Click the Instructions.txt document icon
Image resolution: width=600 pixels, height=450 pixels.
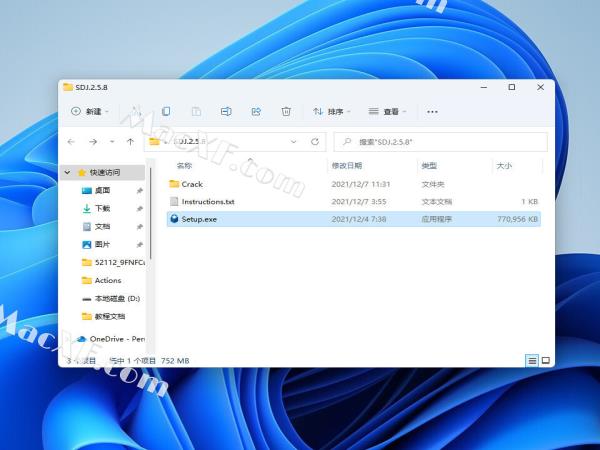174,202
